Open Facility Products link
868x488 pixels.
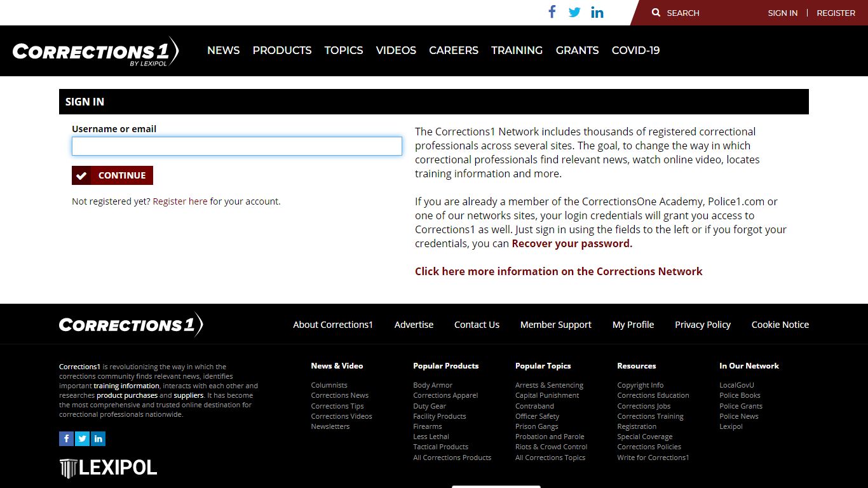(x=440, y=416)
